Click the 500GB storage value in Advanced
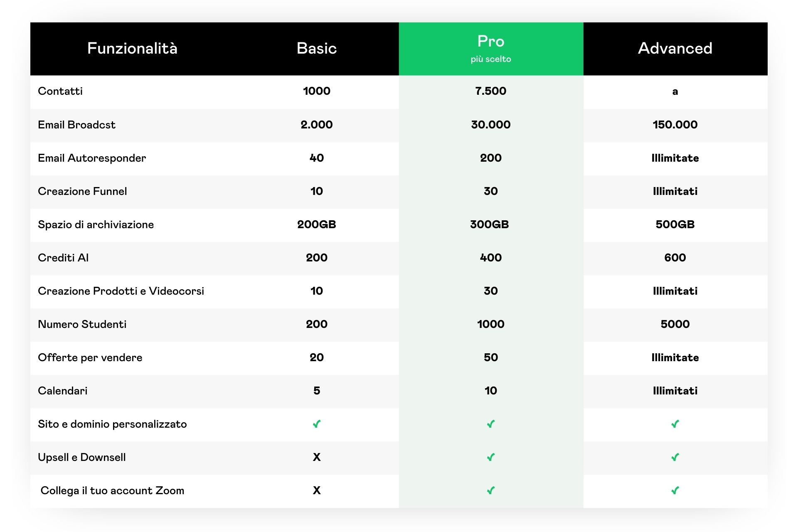The height and width of the screenshot is (532, 798). 675,224
